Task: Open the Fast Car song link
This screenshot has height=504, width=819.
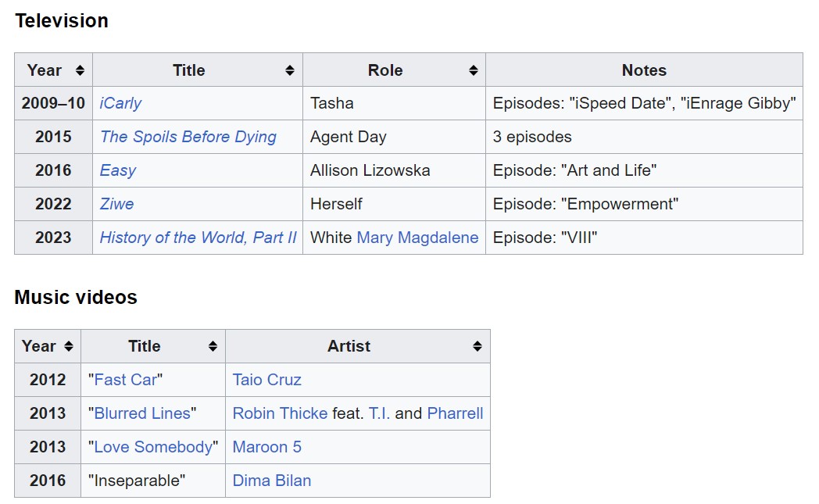Action: pyautogui.click(x=125, y=380)
